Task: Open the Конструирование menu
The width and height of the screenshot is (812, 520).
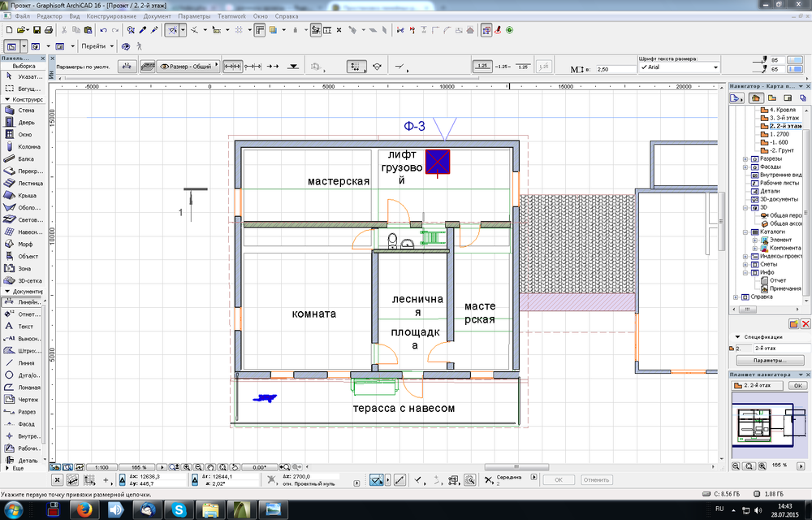Action: (x=112, y=16)
